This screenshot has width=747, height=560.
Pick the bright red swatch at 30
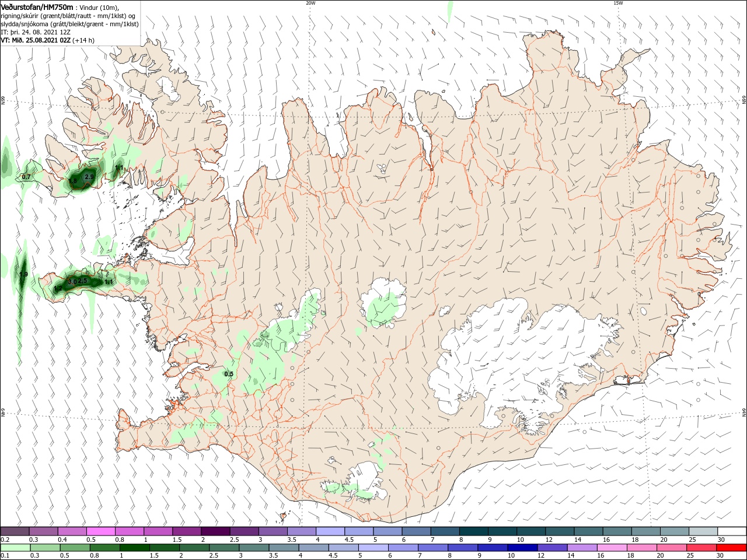731,548
